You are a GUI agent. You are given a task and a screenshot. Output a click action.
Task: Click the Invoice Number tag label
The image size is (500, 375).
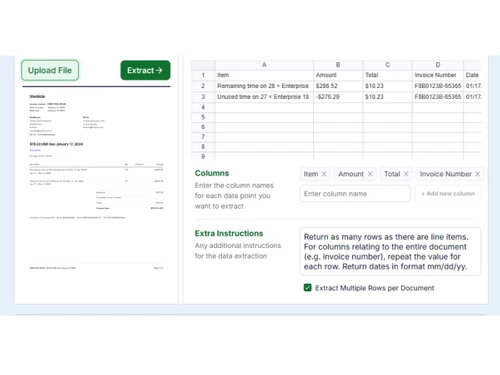[446, 174]
